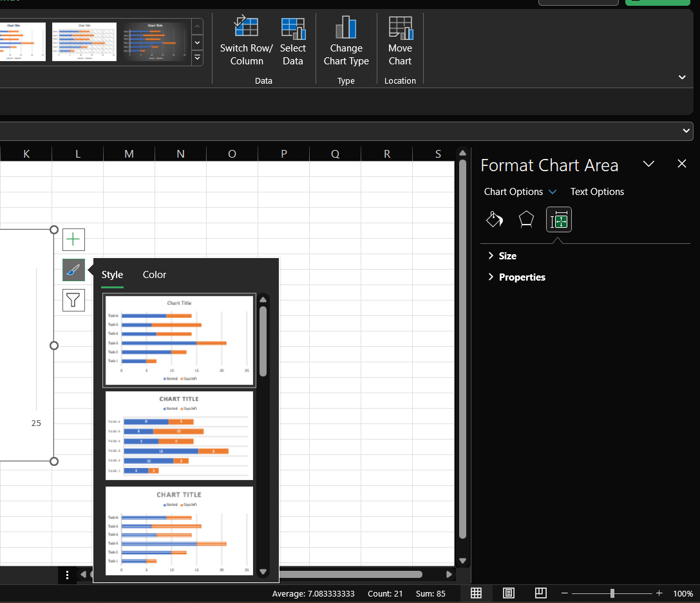Open Chart Elements plus button

tap(73, 239)
